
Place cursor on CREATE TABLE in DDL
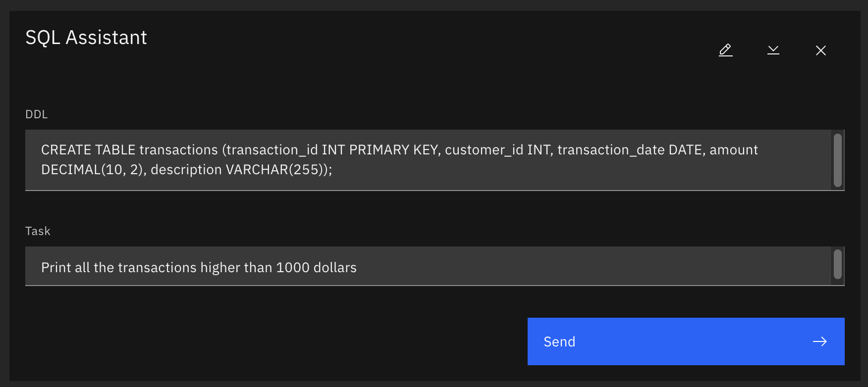click(x=88, y=150)
